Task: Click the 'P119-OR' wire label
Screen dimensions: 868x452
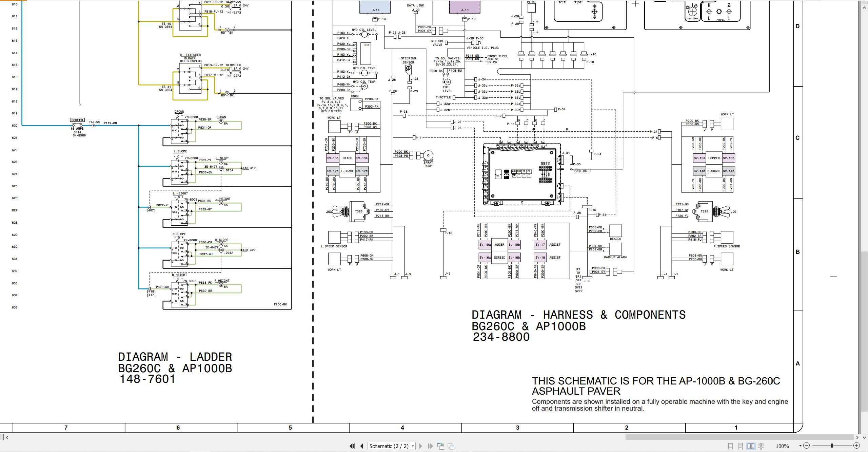Action: (110, 123)
